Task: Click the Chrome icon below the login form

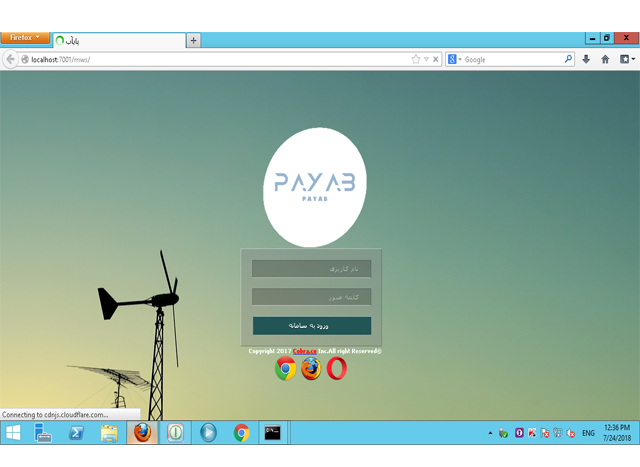Action: coord(285,369)
